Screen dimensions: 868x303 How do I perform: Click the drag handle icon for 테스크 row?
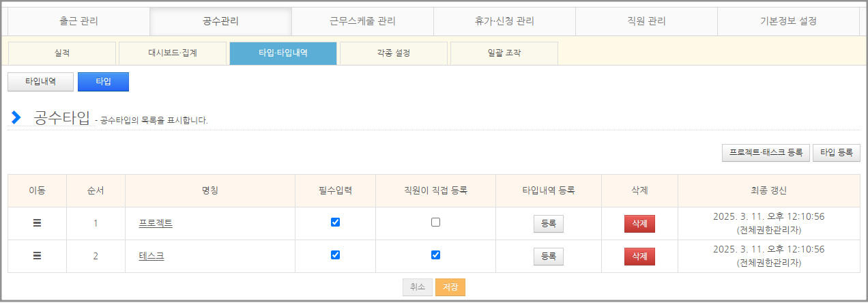pos(37,256)
